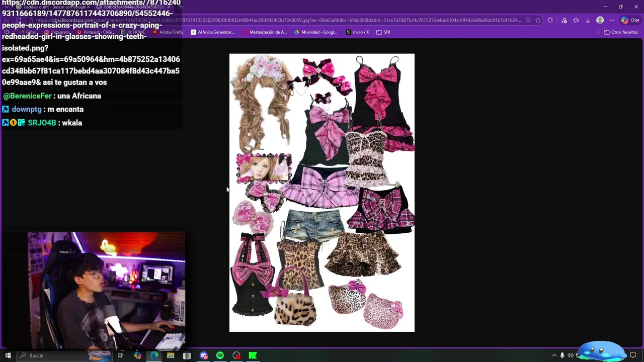644x362 pixels.
Task: Click the microphone tray icon
Action: click(x=562, y=355)
